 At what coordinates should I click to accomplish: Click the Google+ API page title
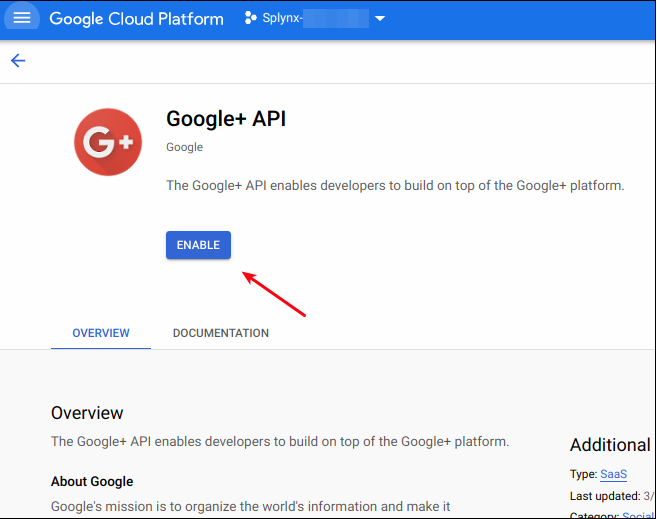(226, 119)
